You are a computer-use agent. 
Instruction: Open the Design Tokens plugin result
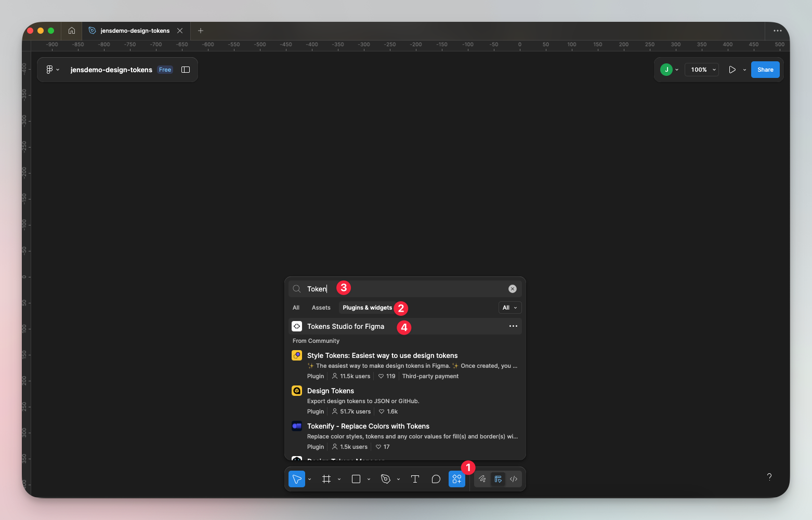coord(405,401)
